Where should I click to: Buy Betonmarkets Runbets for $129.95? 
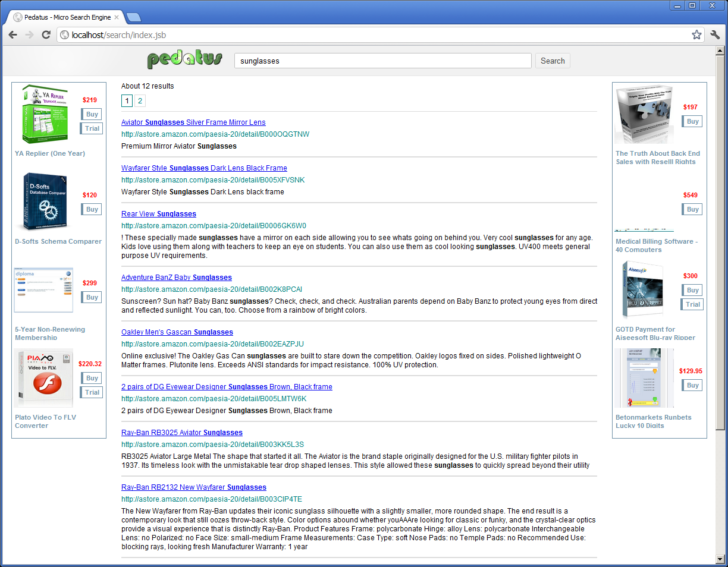coord(692,385)
